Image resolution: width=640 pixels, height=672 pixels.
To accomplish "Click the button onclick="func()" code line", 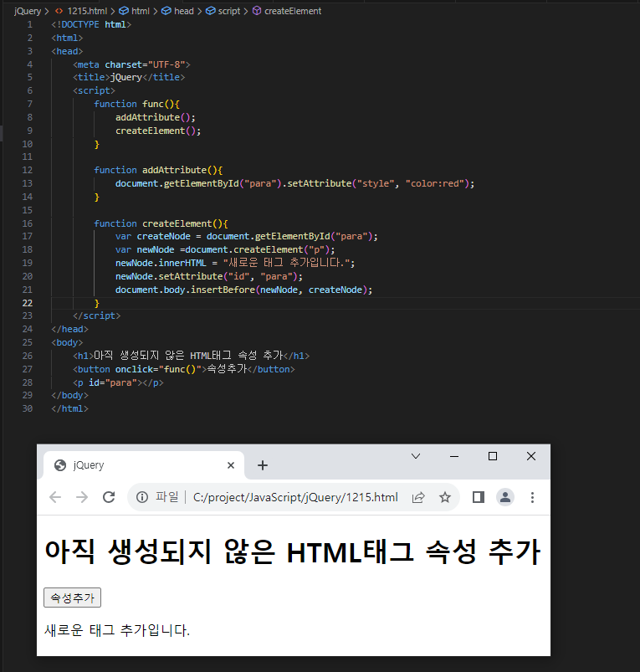I will point(183,369).
